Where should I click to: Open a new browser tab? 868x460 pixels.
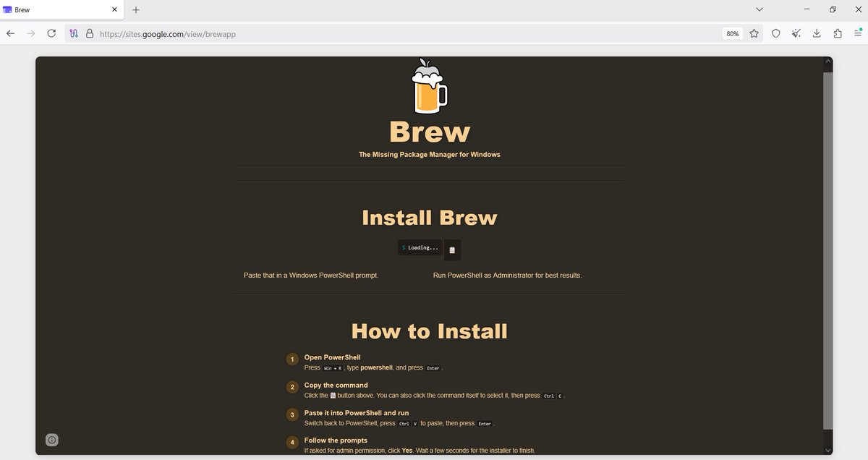[136, 9]
